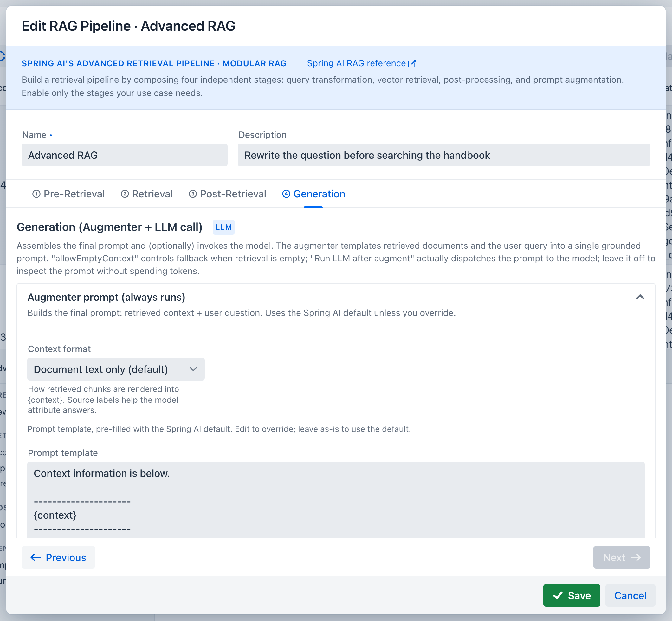
Task: Switch to the Pre-Retrieval tab
Action: (68, 194)
